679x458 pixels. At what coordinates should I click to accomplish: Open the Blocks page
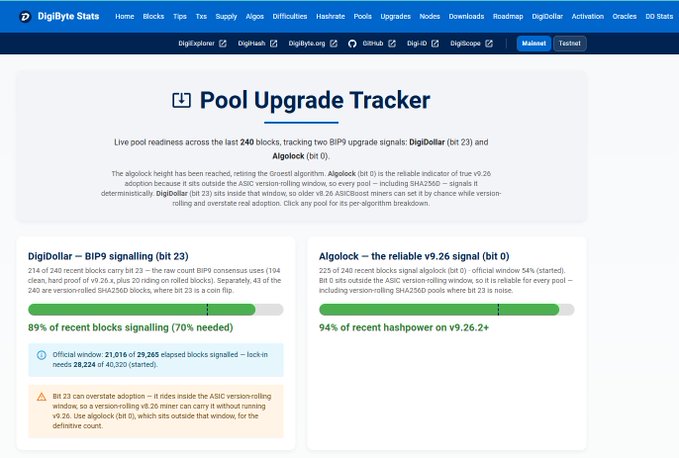click(153, 16)
